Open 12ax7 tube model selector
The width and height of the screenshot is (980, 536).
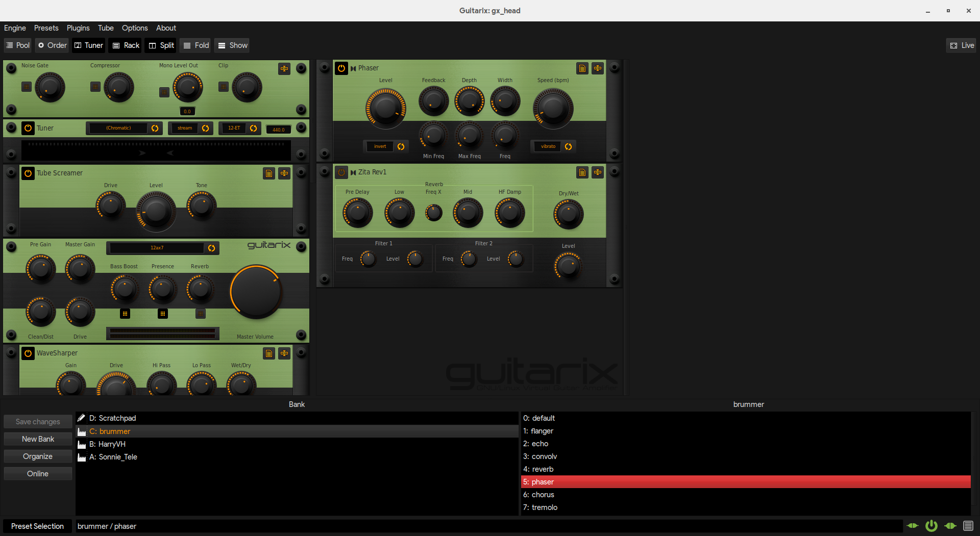pos(157,248)
